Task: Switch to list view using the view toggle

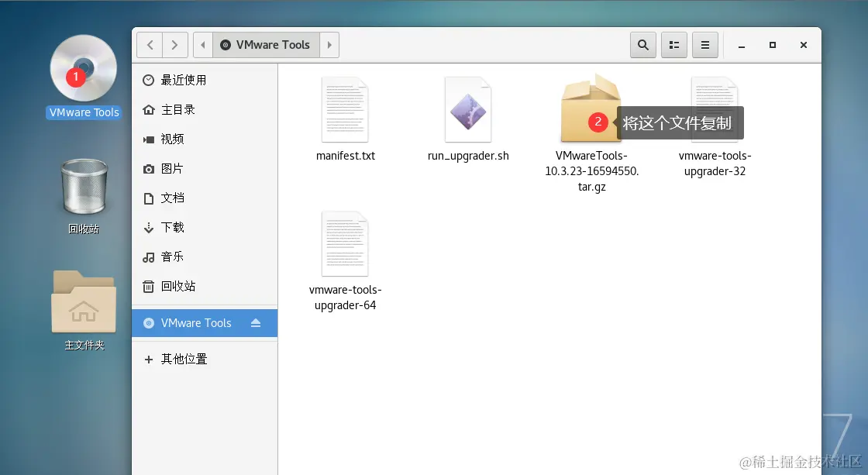Action: pyautogui.click(x=673, y=45)
